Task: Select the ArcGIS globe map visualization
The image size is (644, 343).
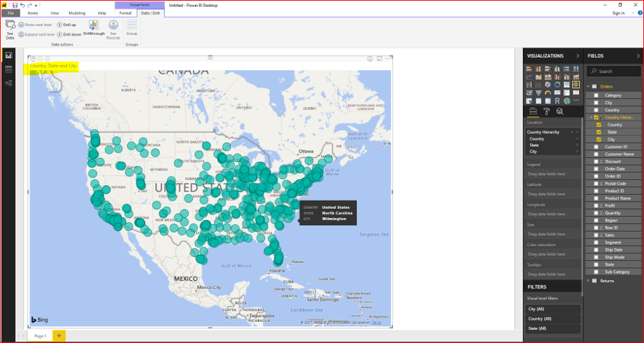Action: pos(567,100)
